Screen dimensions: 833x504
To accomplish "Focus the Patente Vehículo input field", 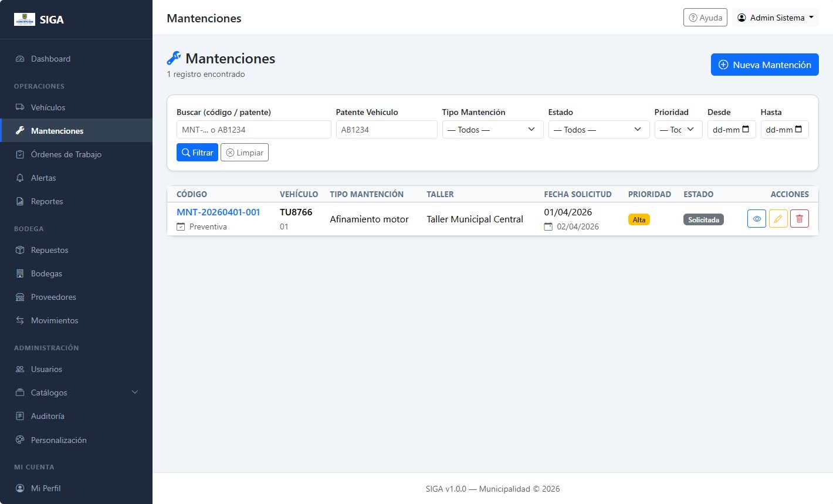I will 387,130.
